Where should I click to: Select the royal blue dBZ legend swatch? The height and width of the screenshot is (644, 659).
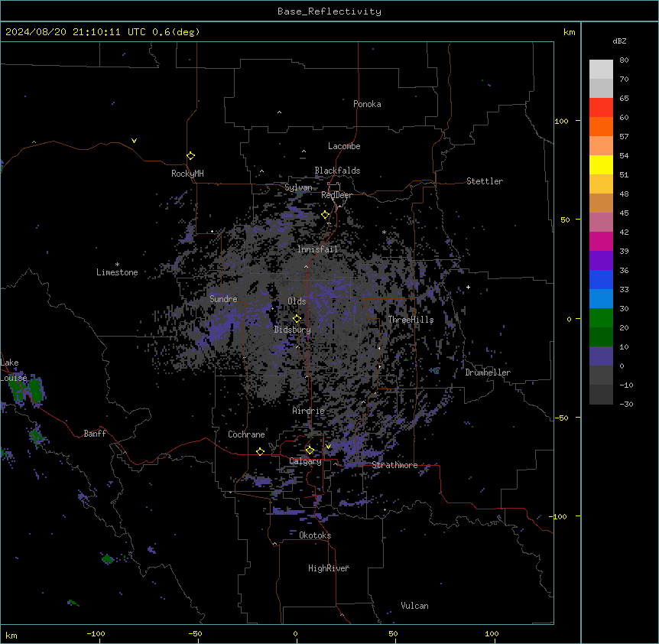pos(601,279)
